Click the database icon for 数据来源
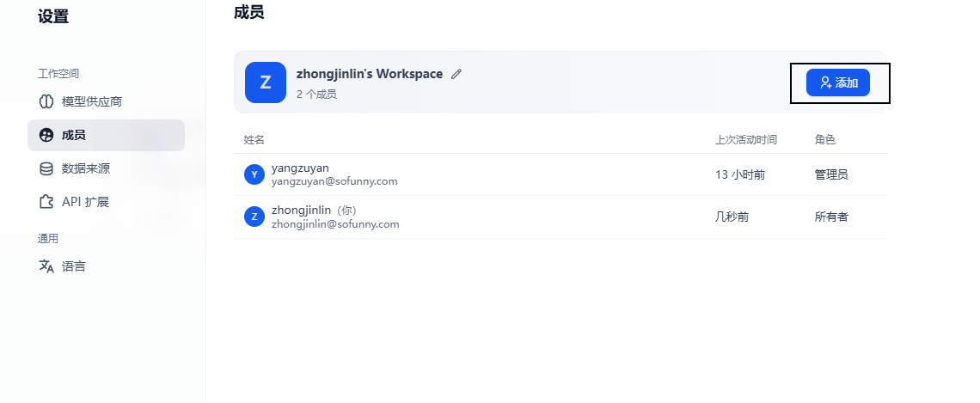 [x=46, y=168]
